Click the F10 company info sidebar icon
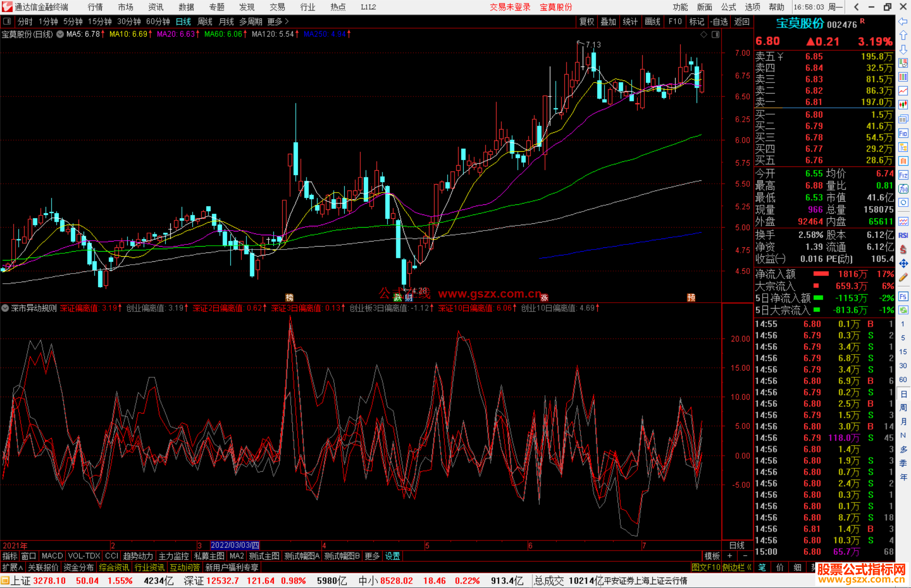911x588 pixels. click(x=903, y=134)
